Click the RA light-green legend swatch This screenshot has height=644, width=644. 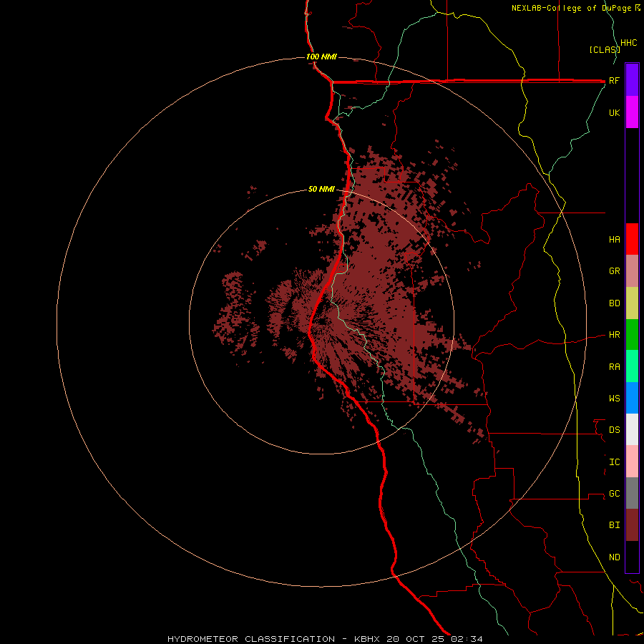point(632,366)
